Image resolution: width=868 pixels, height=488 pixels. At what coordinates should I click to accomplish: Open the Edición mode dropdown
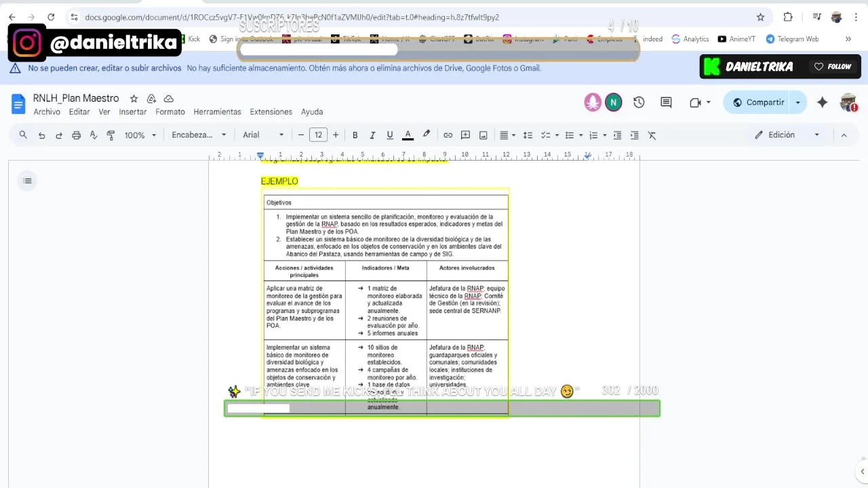coord(787,135)
